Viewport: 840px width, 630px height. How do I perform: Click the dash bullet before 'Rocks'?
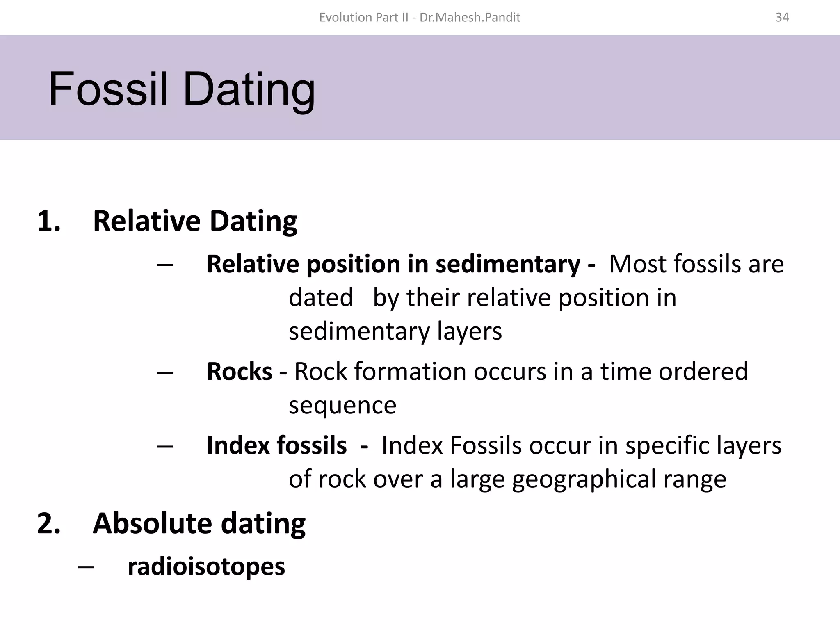164,372
